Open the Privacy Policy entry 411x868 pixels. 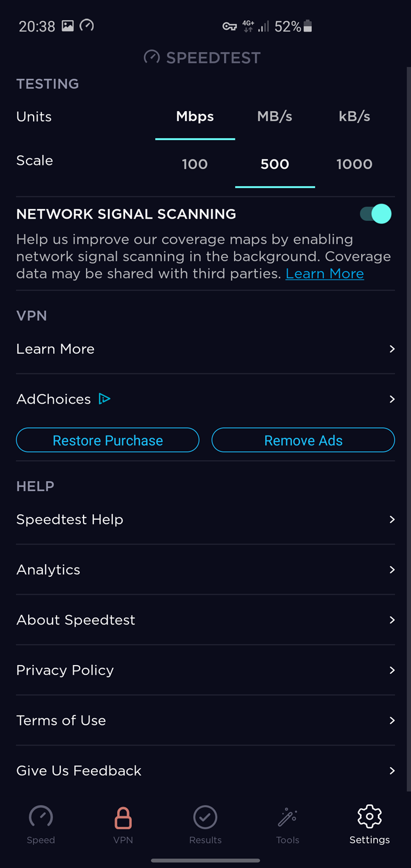pos(65,671)
